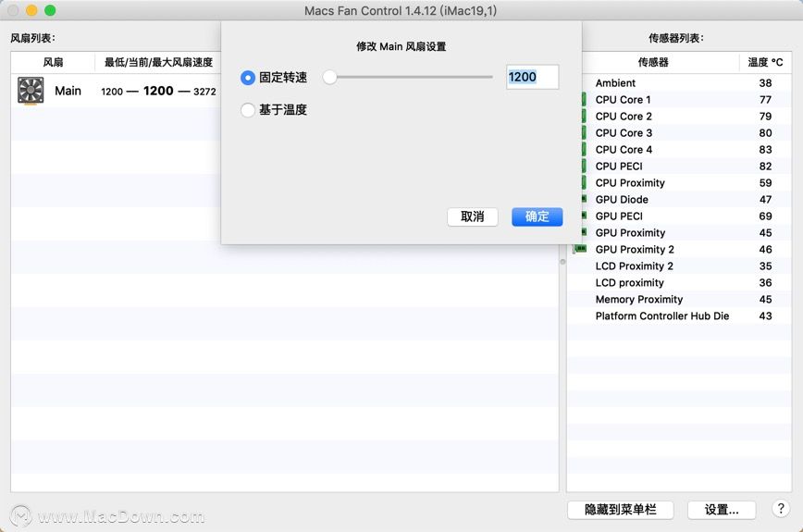This screenshot has width=803, height=532.
Task: Open the help question mark button
Action: click(781, 509)
